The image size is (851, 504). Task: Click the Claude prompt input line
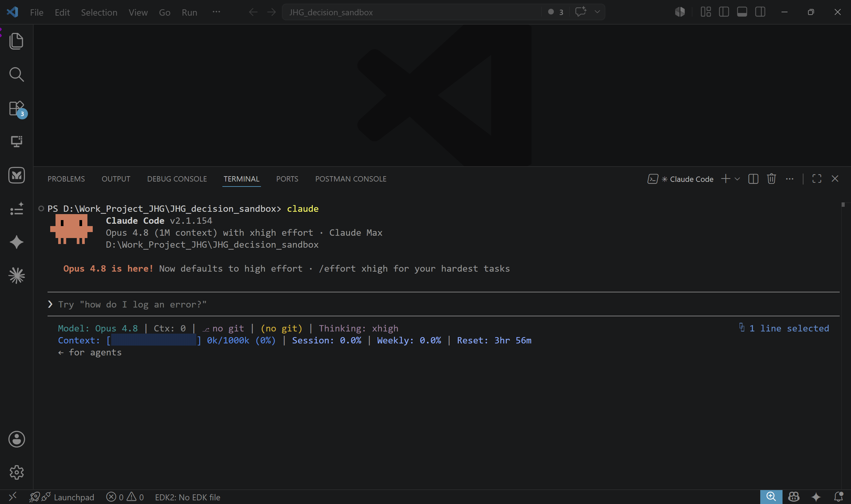coord(443,304)
